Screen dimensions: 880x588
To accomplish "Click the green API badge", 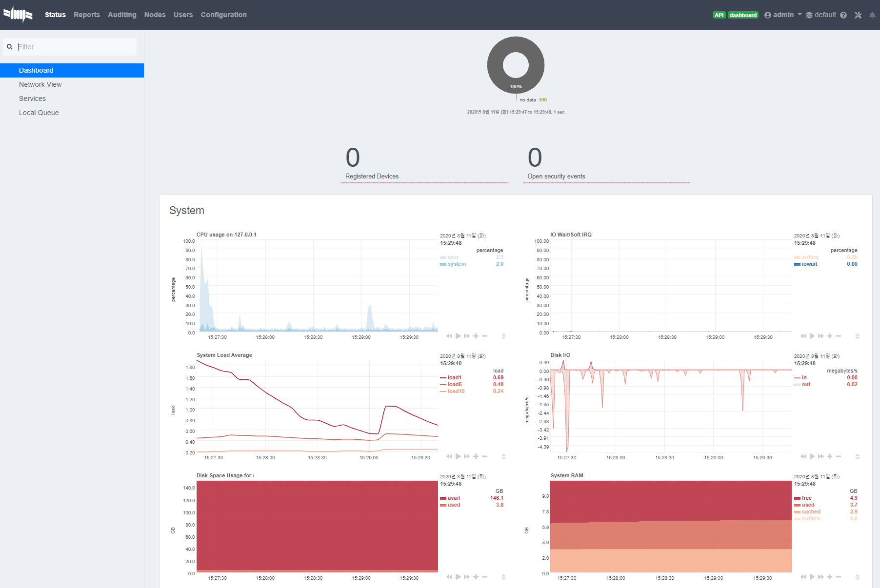I will (x=719, y=15).
